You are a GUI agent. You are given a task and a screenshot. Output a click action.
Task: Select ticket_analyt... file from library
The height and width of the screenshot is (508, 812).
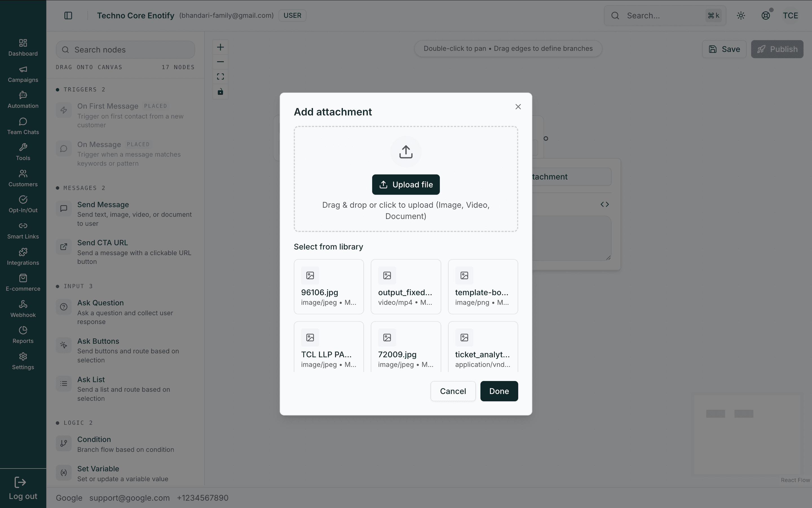483,346
